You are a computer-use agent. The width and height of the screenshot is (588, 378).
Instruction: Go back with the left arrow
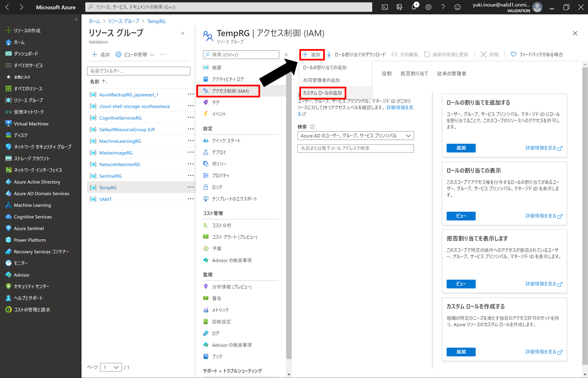tap(7, 7)
